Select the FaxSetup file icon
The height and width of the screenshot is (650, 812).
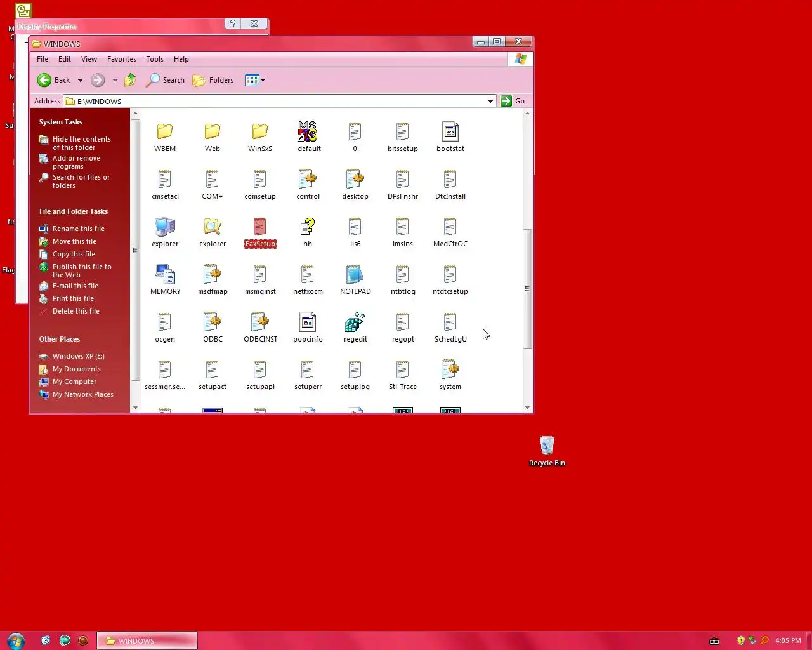260,227
